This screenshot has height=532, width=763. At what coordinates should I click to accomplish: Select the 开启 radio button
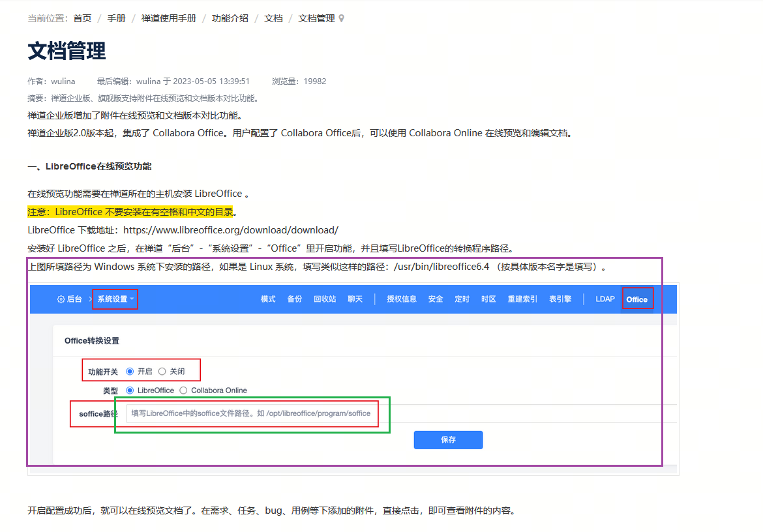[130, 372]
